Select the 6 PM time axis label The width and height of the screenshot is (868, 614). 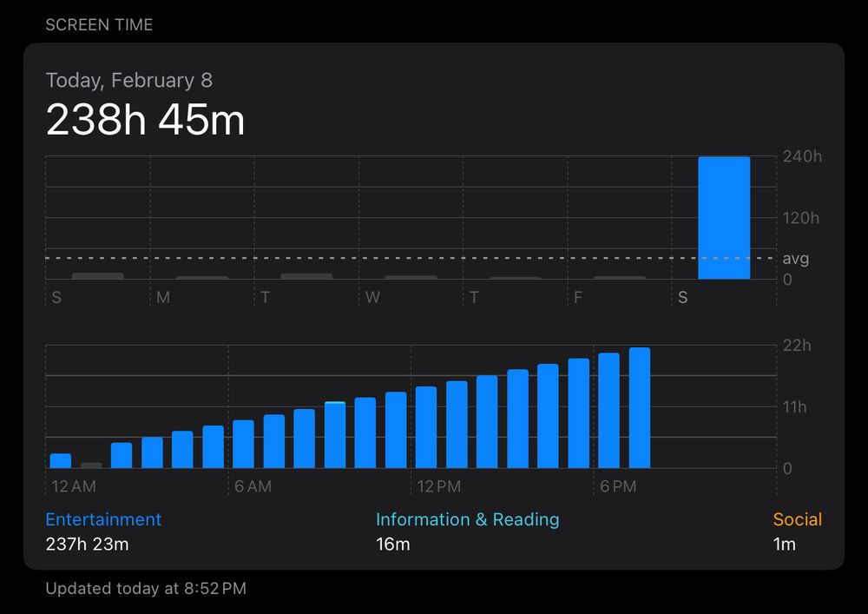click(618, 487)
